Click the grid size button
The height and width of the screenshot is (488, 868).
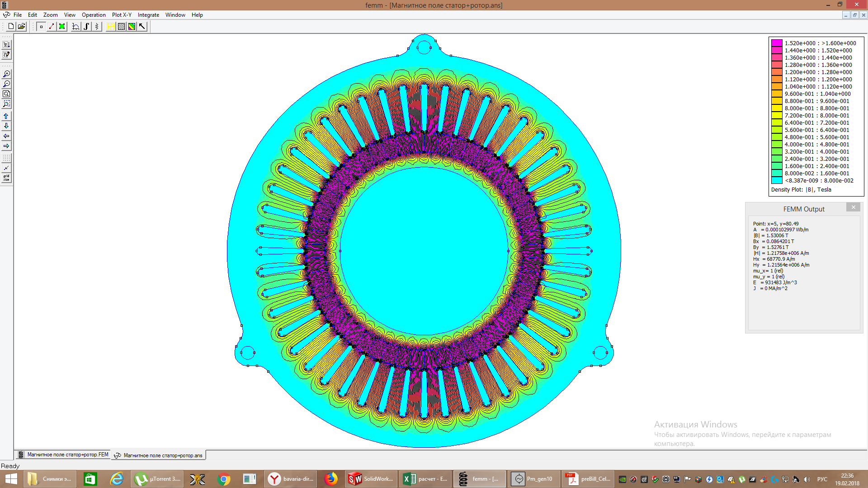(6, 178)
